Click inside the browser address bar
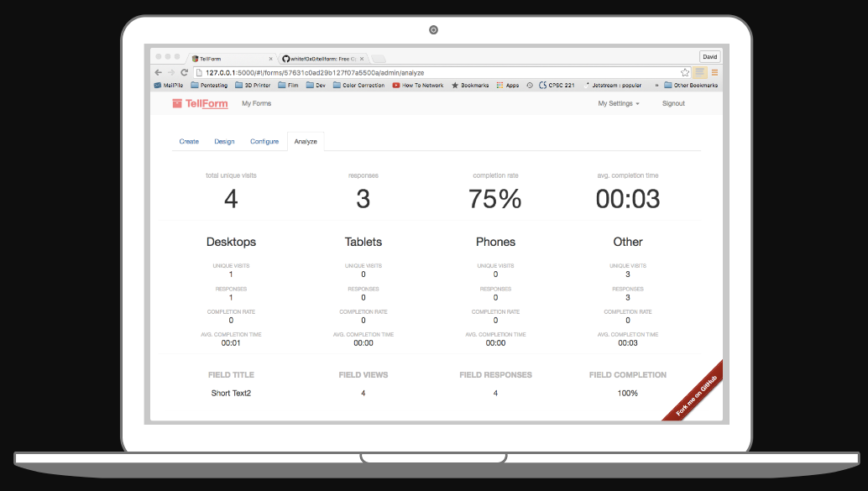This screenshot has width=868, height=491. [x=420, y=71]
